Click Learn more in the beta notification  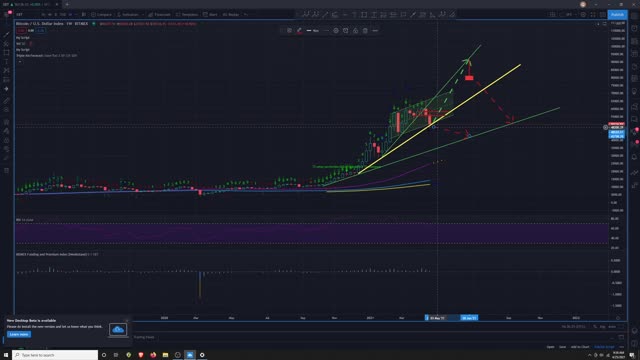(19, 334)
